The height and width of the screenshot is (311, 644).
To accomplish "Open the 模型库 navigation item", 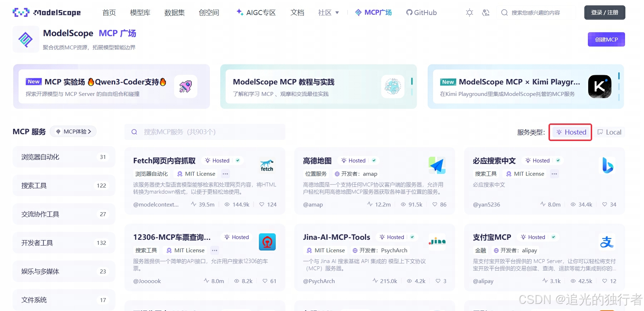I will tap(140, 13).
